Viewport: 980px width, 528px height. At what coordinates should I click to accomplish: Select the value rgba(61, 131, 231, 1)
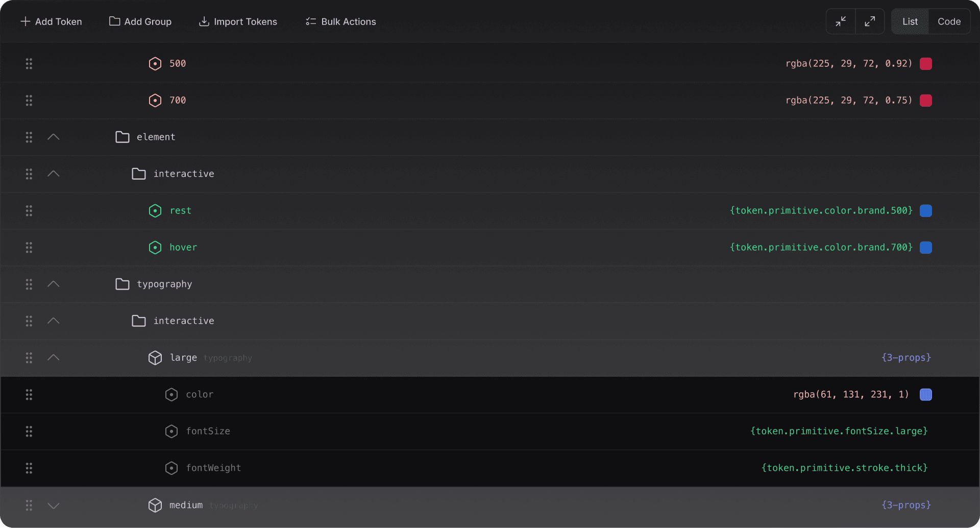pos(851,395)
